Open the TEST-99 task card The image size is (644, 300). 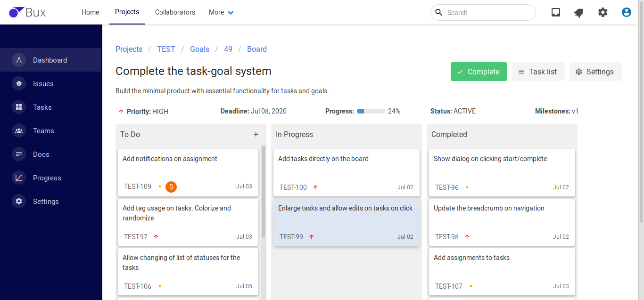click(346, 222)
